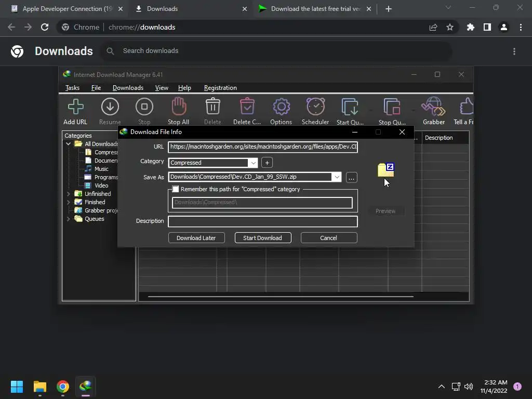Open a new Chrome tab

pos(389,9)
